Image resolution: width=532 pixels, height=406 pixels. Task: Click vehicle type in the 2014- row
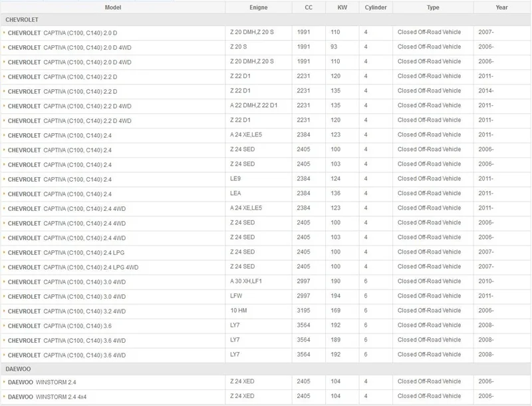point(429,91)
